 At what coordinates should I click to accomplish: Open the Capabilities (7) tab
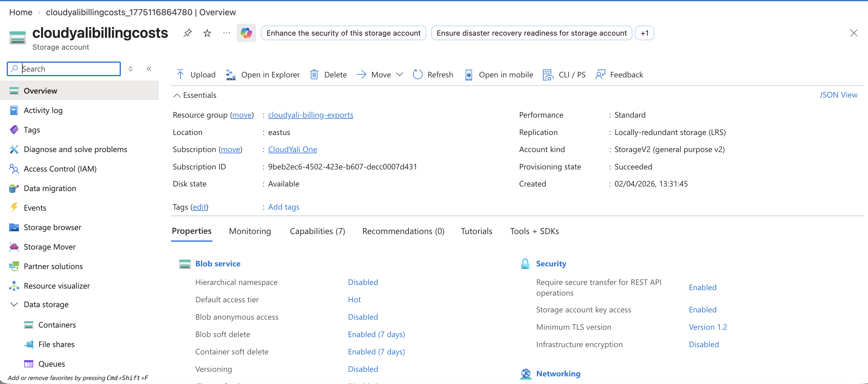[317, 231]
